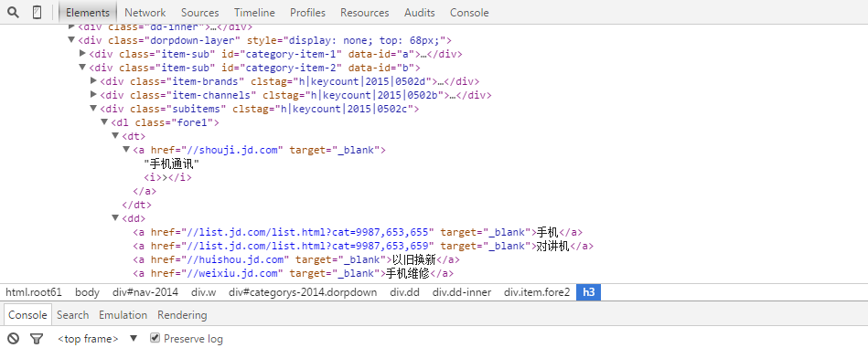The width and height of the screenshot is (868, 348).
Task: Collapse the dd node
Action: coord(115,218)
